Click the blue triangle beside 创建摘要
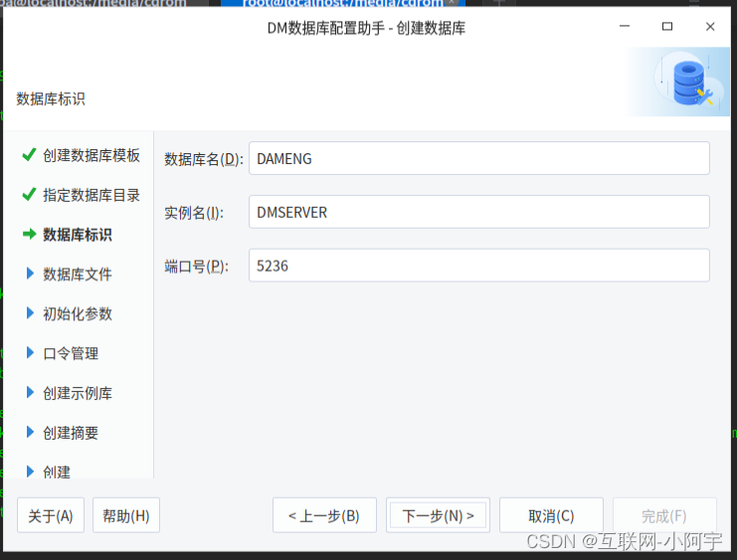This screenshot has width=737, height=560. tap(30, 432)
